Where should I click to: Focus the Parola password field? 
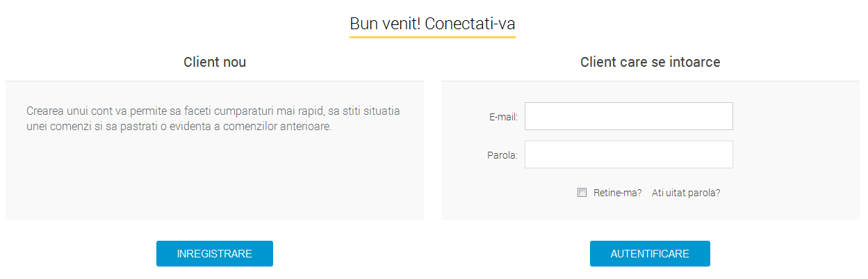[628, 154]
